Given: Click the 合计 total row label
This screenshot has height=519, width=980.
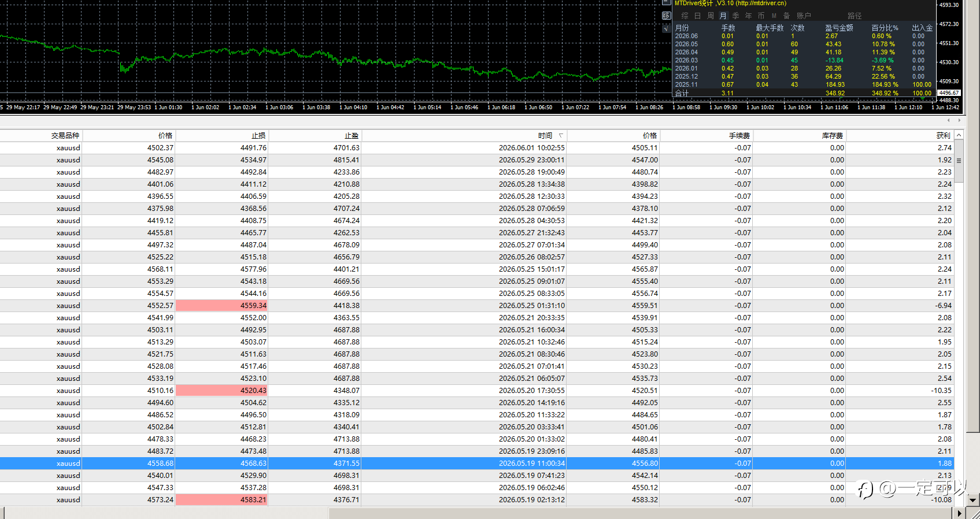Looking at the screenshot, I should point(682,93).
